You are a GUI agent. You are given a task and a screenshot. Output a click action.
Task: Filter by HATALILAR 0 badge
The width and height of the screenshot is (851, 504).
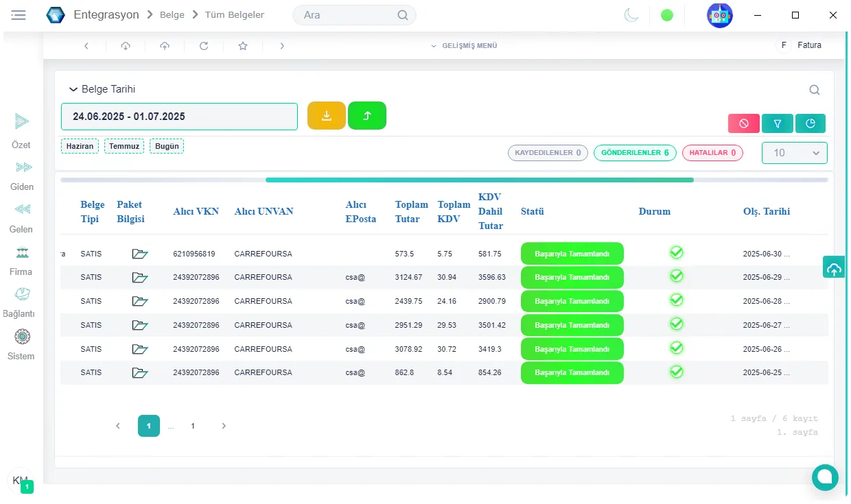tap(712, 153)
